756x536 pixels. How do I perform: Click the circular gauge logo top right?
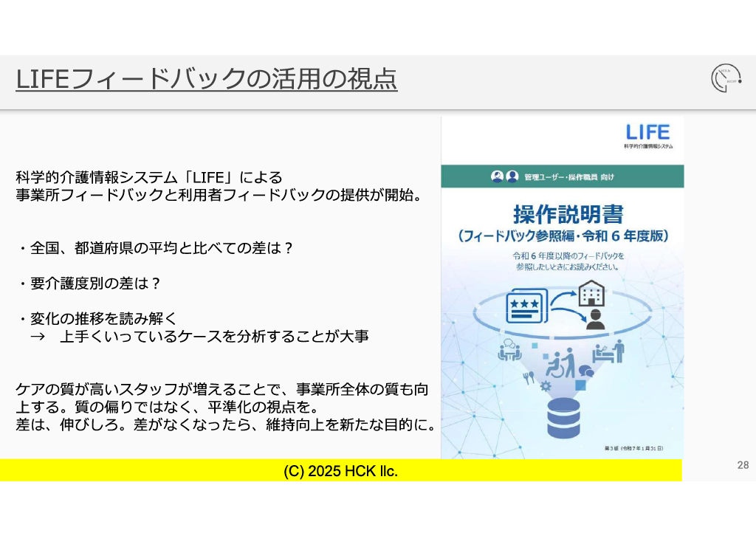tap(726, 78)
